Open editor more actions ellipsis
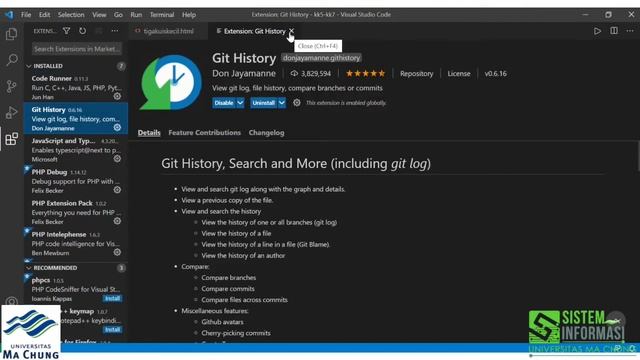Screen dimensions: 640x360 630,31
